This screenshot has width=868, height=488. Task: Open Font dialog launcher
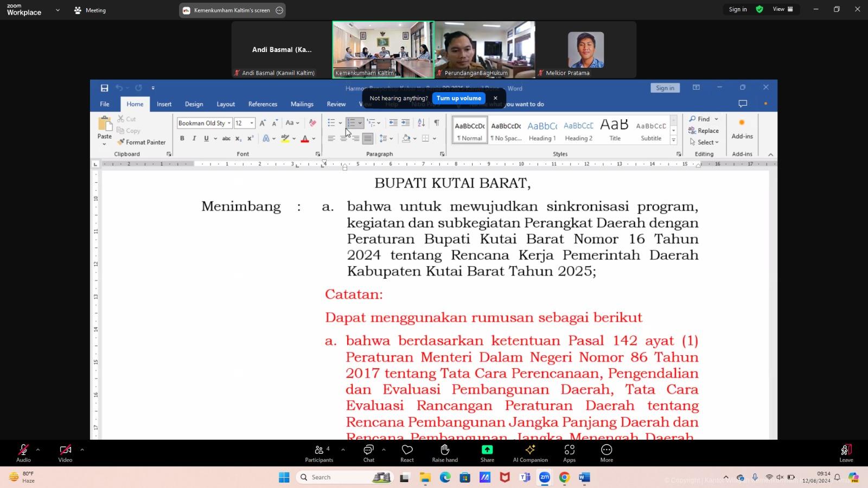pyautogui.click(x=318, y=154)
